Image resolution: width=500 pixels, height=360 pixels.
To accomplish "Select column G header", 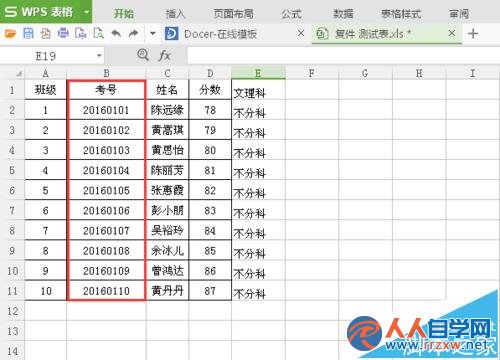I will [365, 73].
